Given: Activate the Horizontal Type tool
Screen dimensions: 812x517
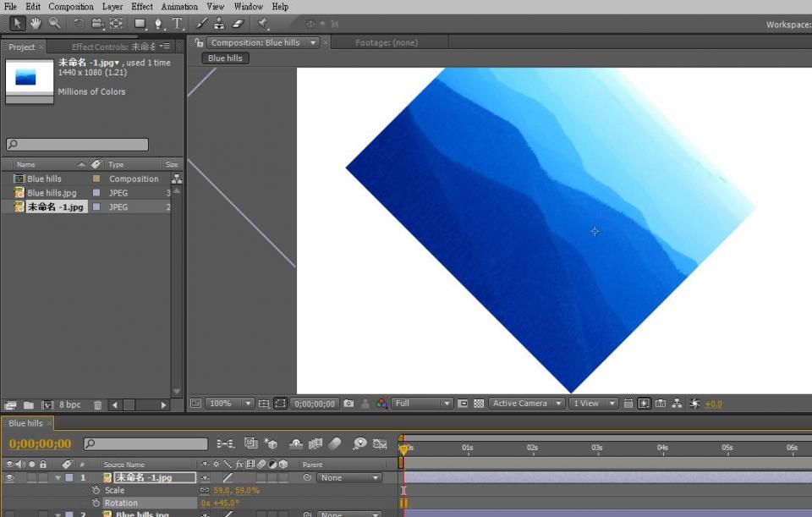Looking at the screenshot, I should 178,24.
